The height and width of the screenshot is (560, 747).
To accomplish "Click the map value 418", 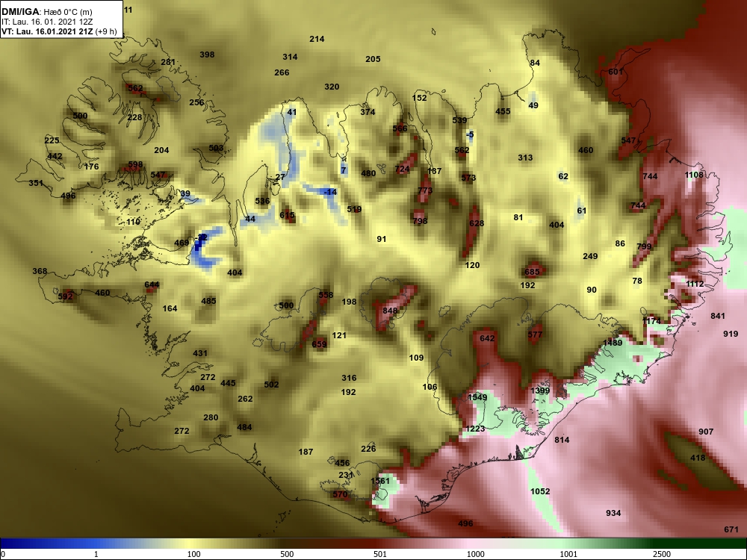I will click(698, 458).
